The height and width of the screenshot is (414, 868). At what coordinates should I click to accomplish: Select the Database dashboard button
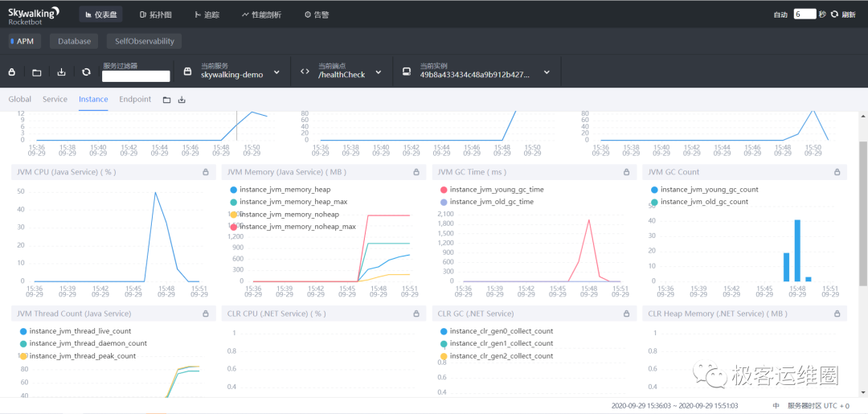click(74, 41)
